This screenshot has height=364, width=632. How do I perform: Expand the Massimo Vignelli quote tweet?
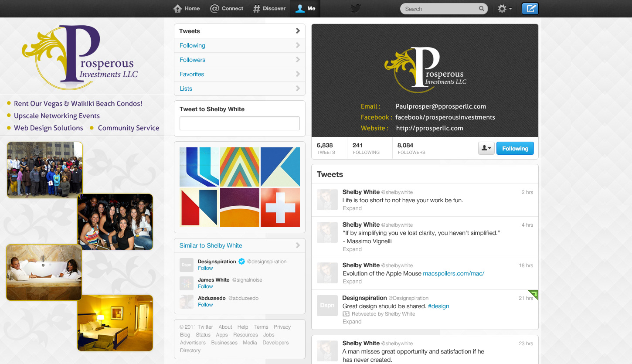(x=352, y=249)
